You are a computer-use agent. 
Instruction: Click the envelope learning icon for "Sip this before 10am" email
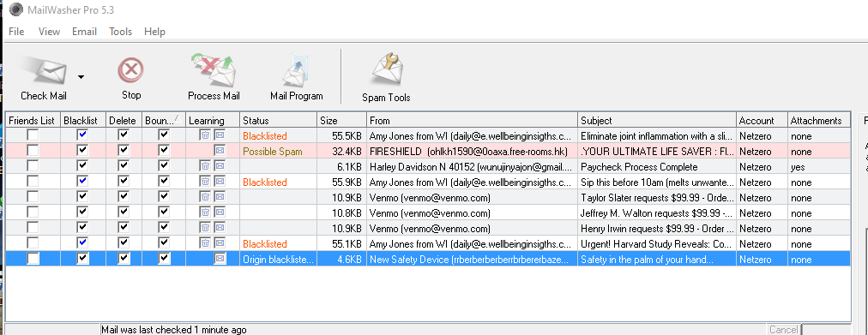click(x=220, y=182)
